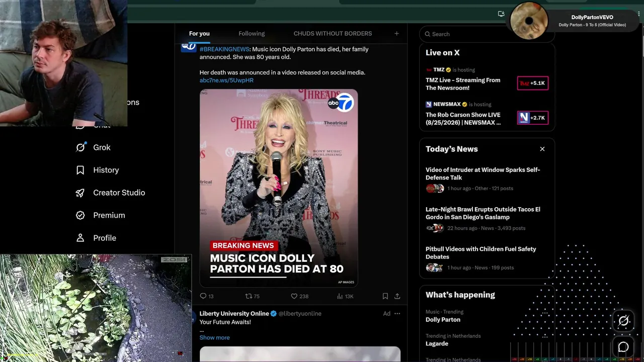Click the DollyPartonVEVO round video thumbnail
Screen dimensions: 644x362
[x=529, y=21]
